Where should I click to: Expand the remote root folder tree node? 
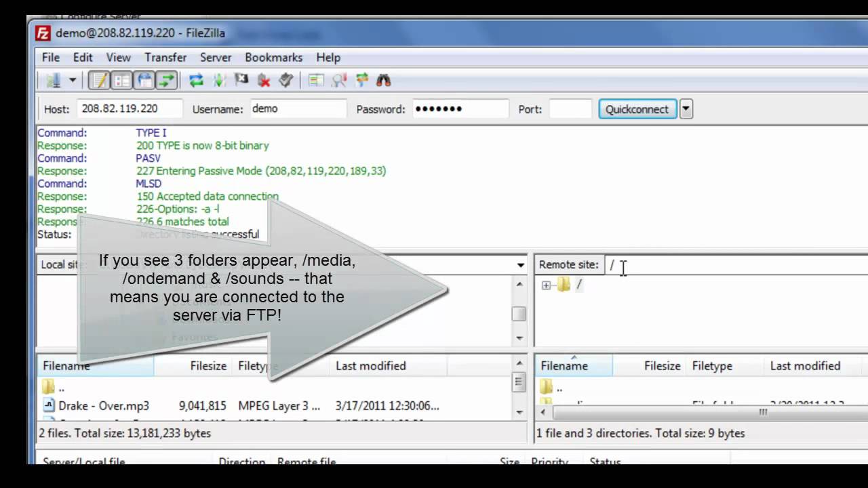pos(546,285)
